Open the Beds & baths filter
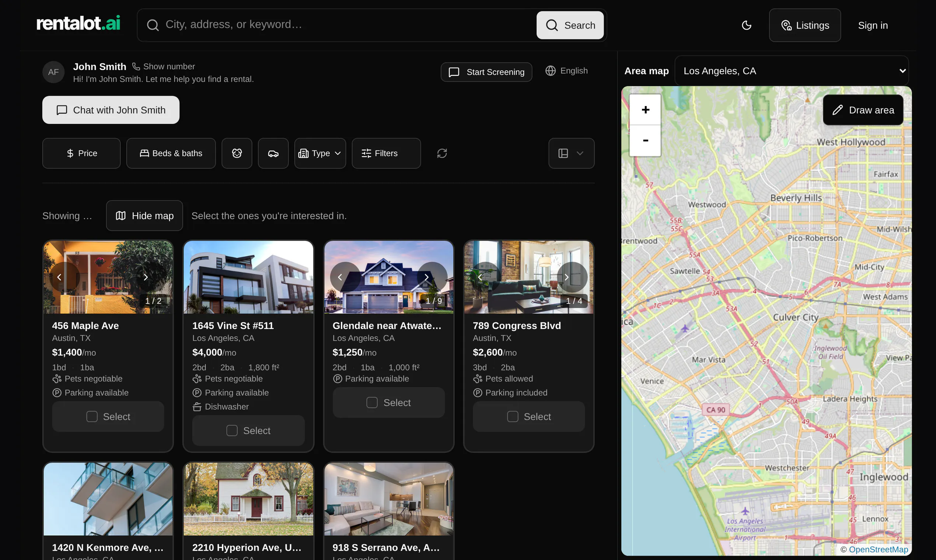 click(171, 153)
